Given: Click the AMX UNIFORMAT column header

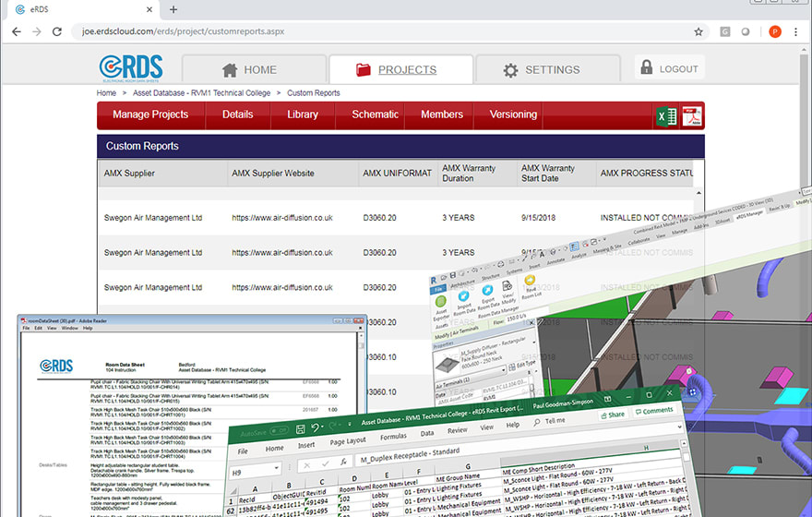Looking at the screenshot, I should click(398, 173).
